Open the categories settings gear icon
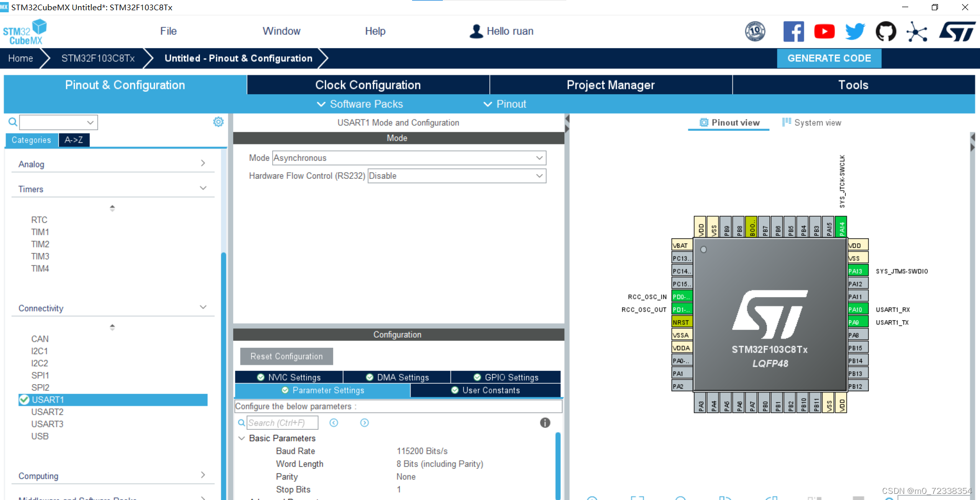The width and height of the screenshot is (980, 500). (218, 122)
